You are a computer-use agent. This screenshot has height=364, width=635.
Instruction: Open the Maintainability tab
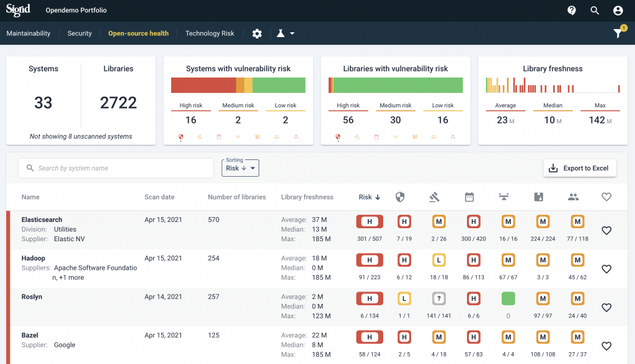pos(29,33)
